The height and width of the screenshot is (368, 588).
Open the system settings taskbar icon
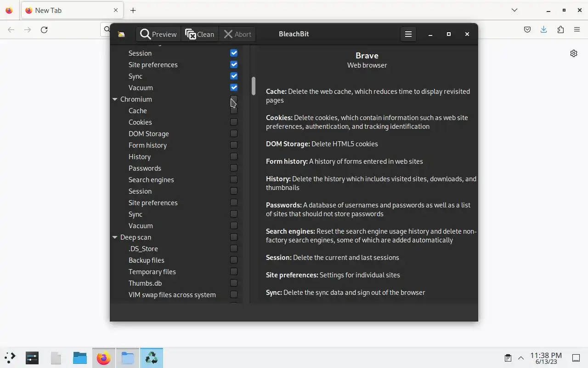click(32, 358)
